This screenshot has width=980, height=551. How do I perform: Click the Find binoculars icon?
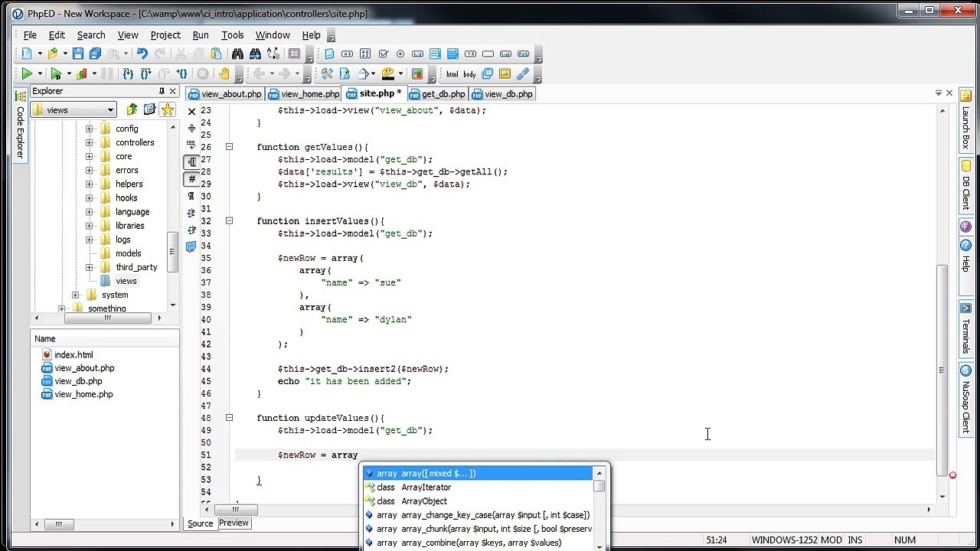(237, 54)
